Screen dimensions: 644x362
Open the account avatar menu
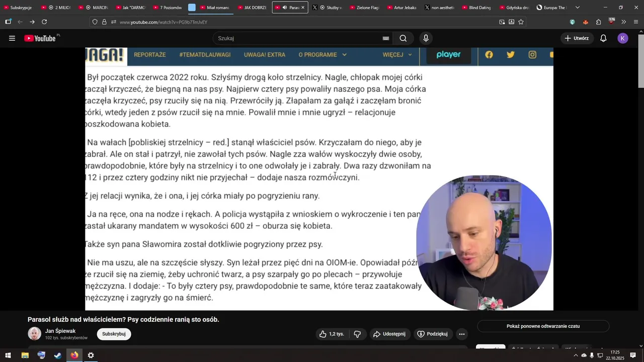pos(623,38)
